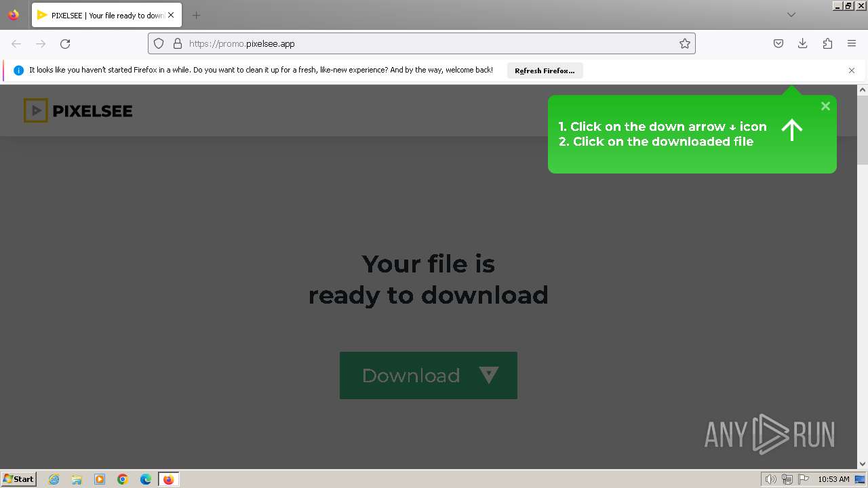Restore the Firefox window size
Screen dimensions: 868x488
[x=848, y=5]
